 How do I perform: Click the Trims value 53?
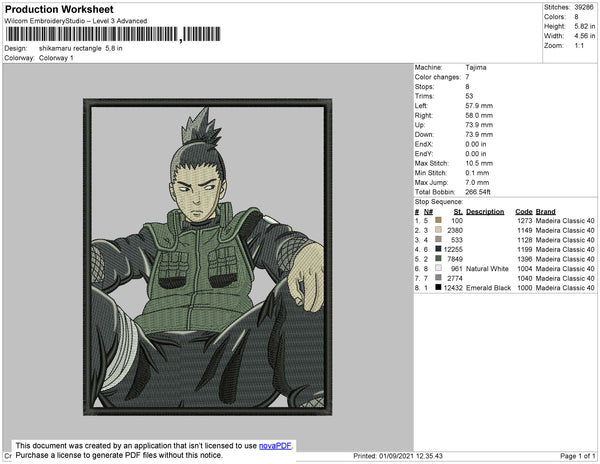pyautogui.click(x=469, y=96)
